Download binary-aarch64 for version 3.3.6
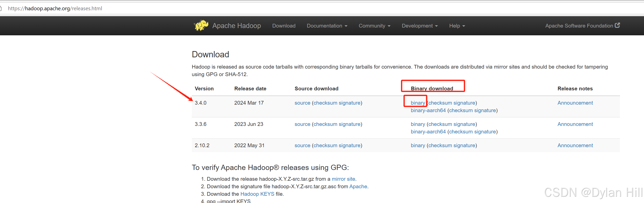Screen dimensions: 644x203 428,132
